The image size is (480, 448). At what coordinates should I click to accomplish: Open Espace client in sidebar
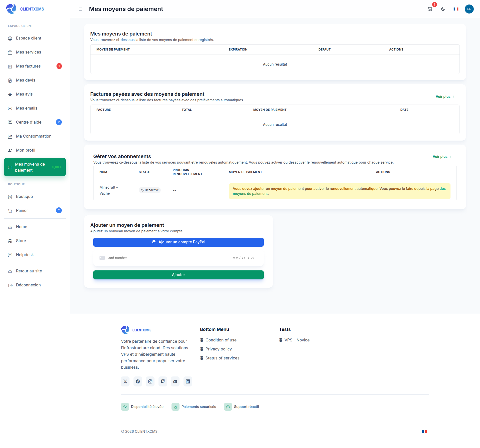pyautogui.click(x=35, y=38)
